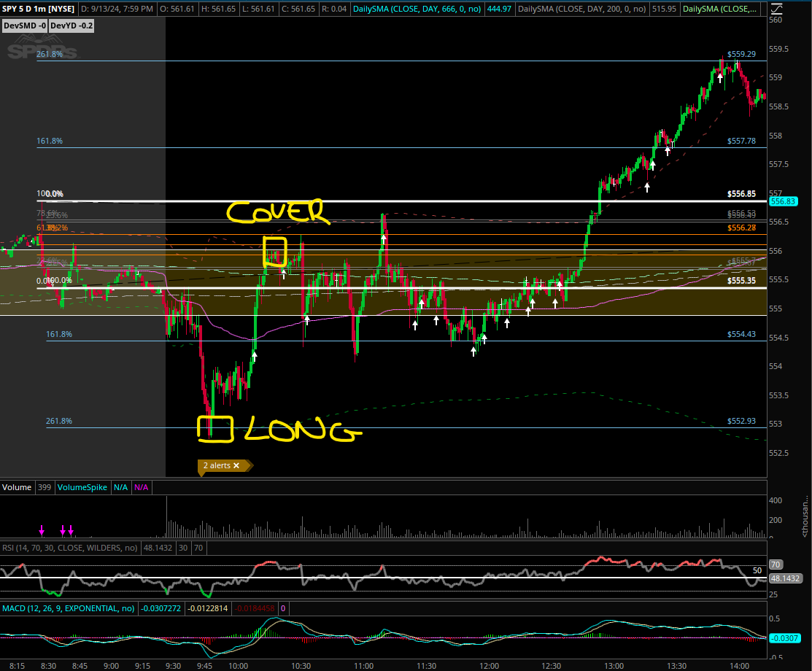Click the $554.43 Fibonacci price label
Screen dimensions: 812x671
(741, 334)
